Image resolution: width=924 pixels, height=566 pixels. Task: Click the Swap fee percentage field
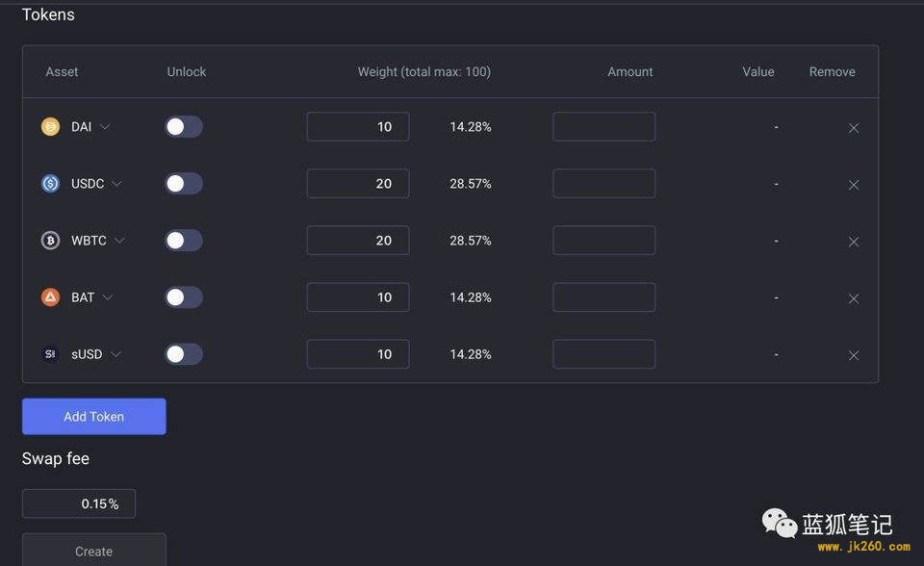pos(79,503)
